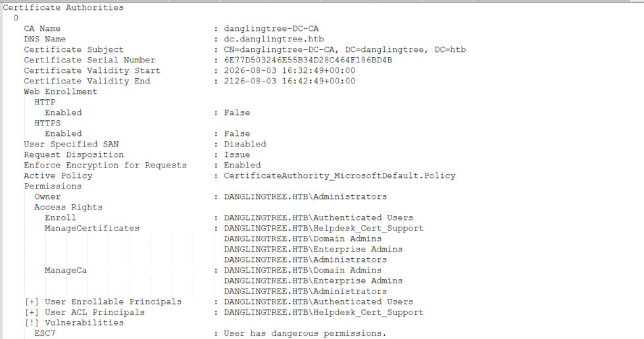
Task: Click the Permissions section label
Action: [53, 187]
